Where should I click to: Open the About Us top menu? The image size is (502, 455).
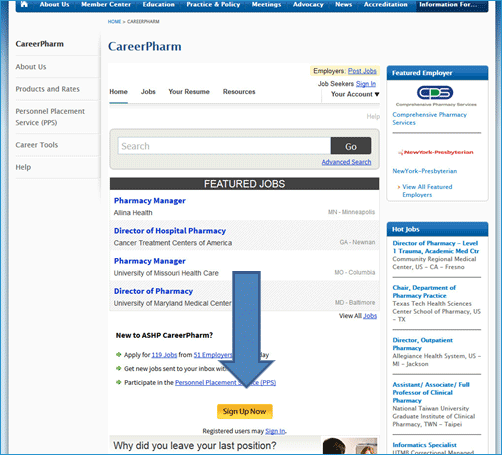coord(54,5)
